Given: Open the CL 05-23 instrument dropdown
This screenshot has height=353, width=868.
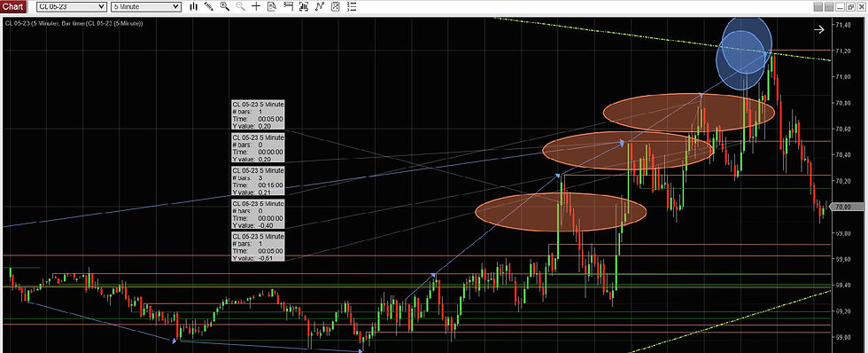Looking at the screenshot, I should tap(72, 6).
